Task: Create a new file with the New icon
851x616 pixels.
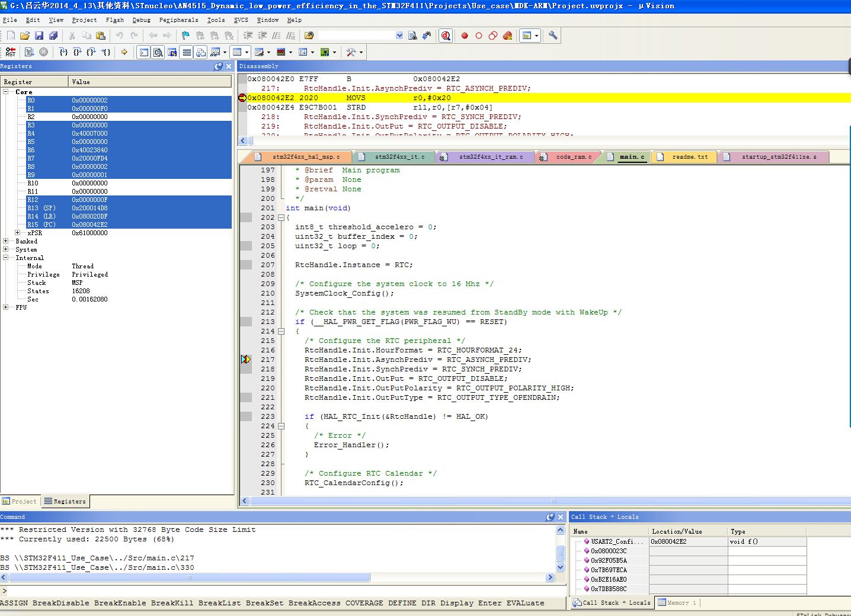Action: pos(11,36)
